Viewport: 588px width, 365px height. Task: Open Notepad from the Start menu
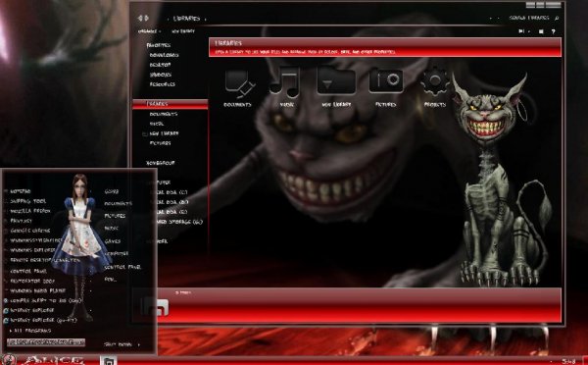[x=21, y=191]
